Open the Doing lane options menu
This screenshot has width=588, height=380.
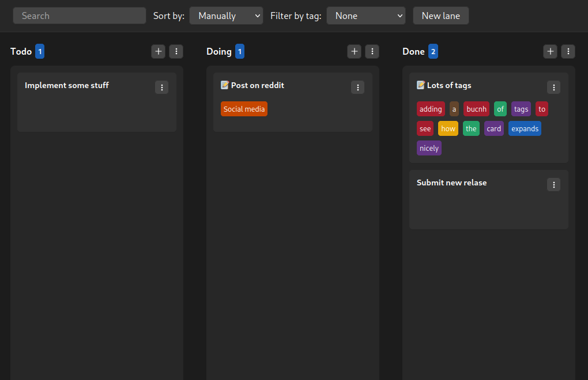click(x=372, y=52)
